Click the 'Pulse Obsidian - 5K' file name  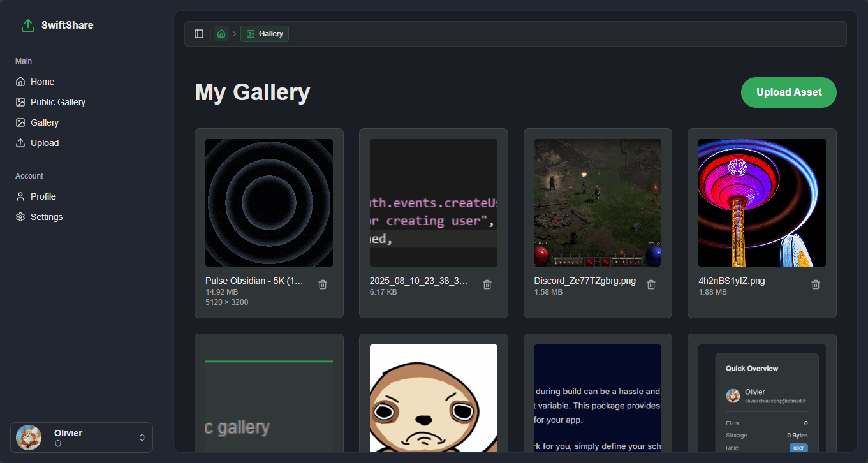point(254,281)
